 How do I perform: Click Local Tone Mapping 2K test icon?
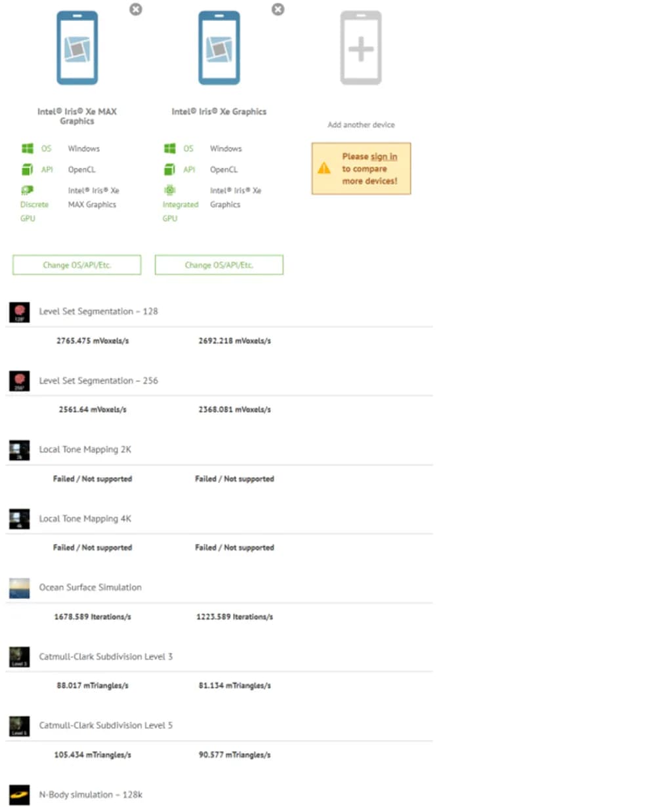(19, 450)
